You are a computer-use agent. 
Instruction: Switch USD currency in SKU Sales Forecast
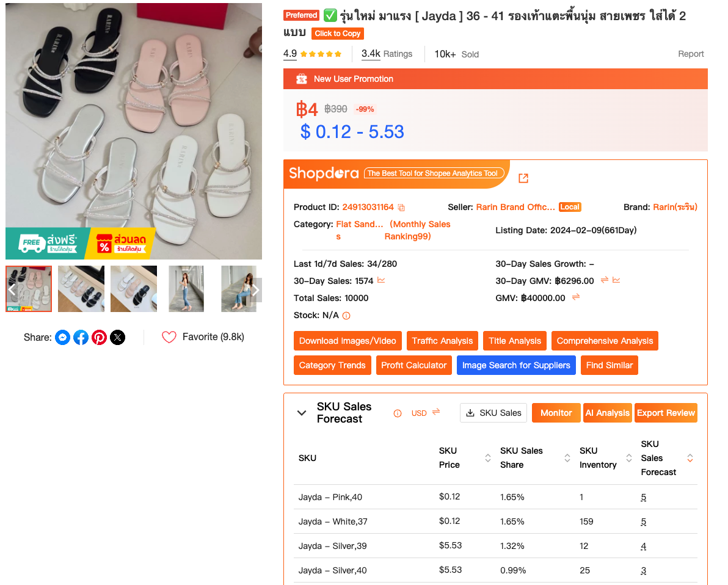coord(436,412)
